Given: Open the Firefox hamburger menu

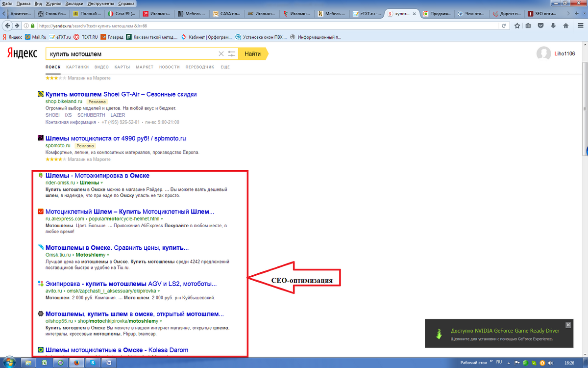Looking at the screenshot, I should [580, 26].
